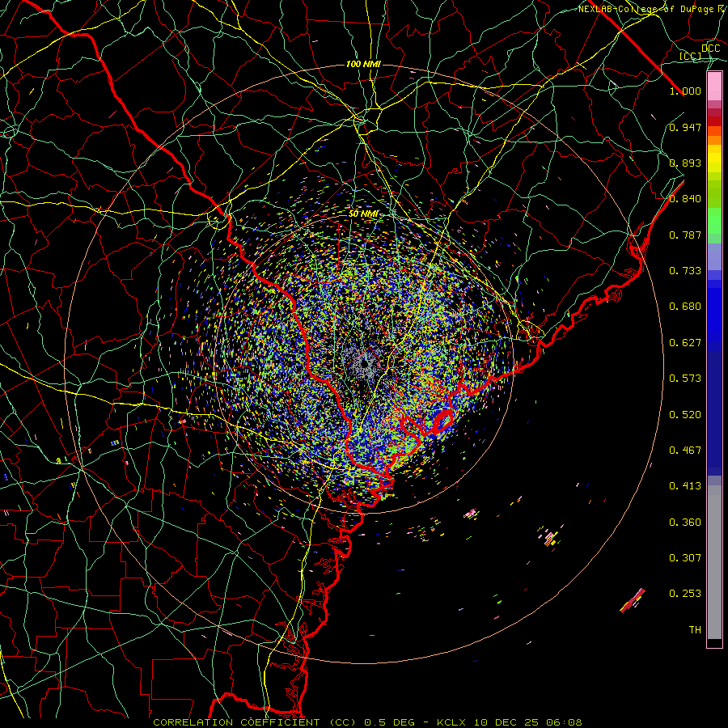Click the 0.787 scale value
The height and width of the screenshot is (728, 728).
tap(685, 235)
